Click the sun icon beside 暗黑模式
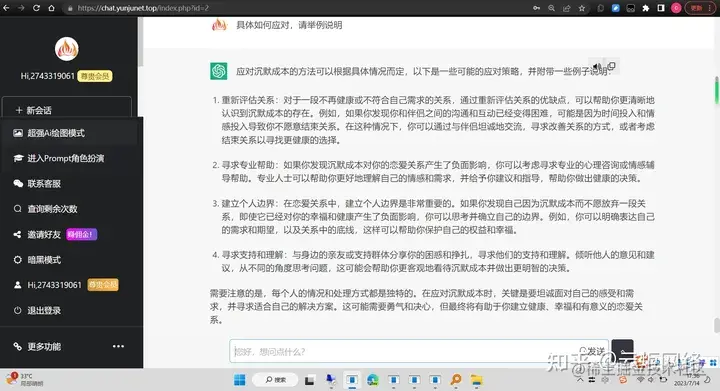Image resolution: width=720 pixels, height=391 pixels. [x=17, y=260]
